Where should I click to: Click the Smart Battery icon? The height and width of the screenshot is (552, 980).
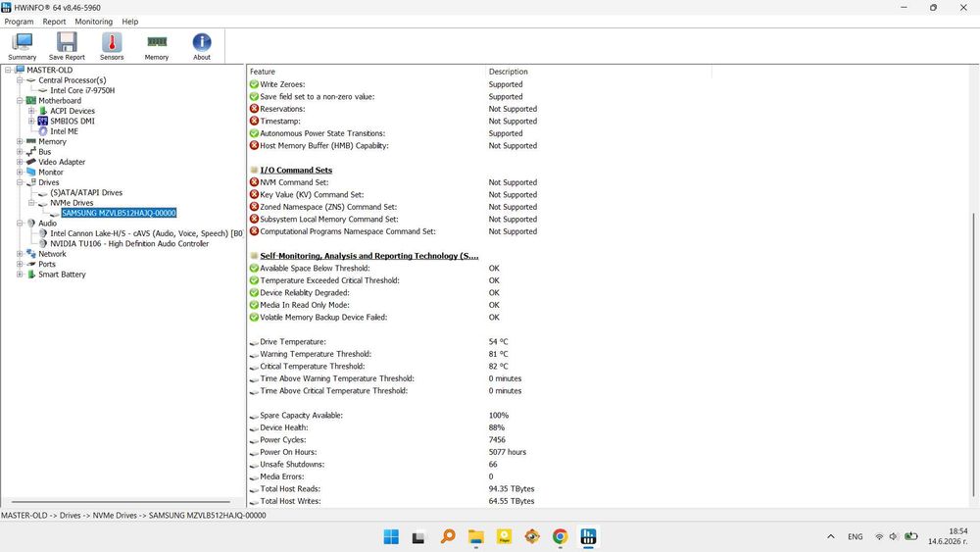pyautogui.click(x=31, y=274)
